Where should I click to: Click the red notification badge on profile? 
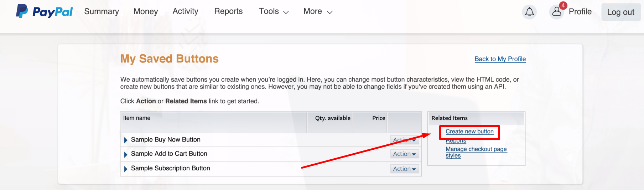tap(563, 6)
